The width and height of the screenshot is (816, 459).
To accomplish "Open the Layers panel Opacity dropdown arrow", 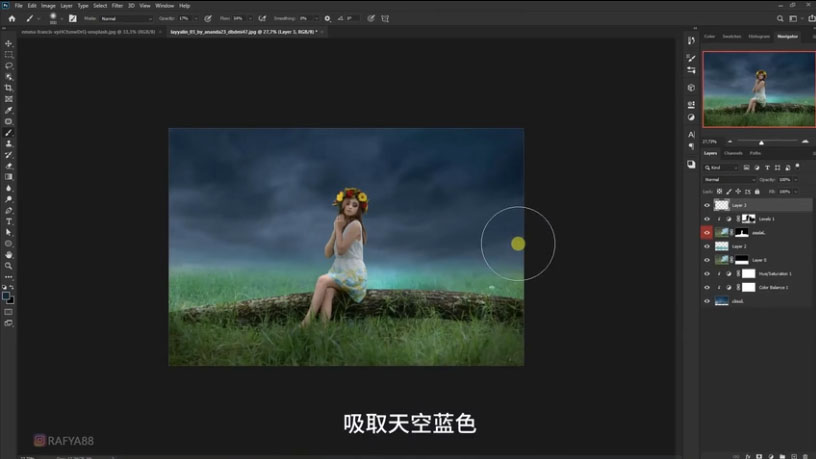I will click(x=796, y=180).
